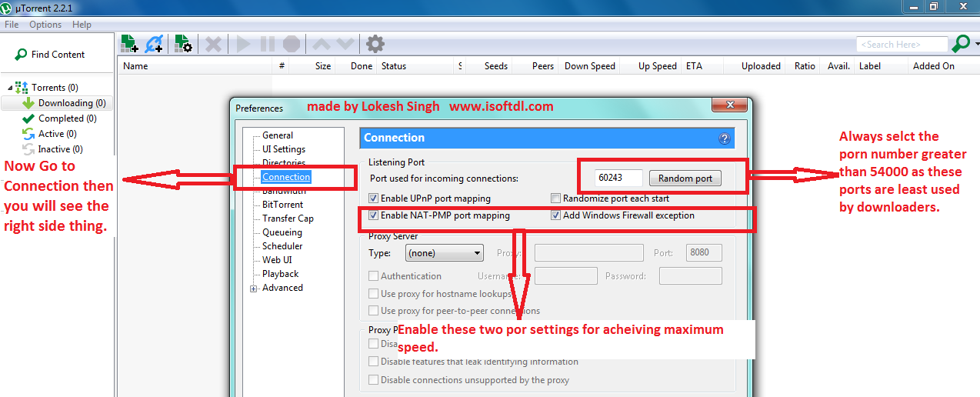Toggle Enable UPnP port mapping

373,198
